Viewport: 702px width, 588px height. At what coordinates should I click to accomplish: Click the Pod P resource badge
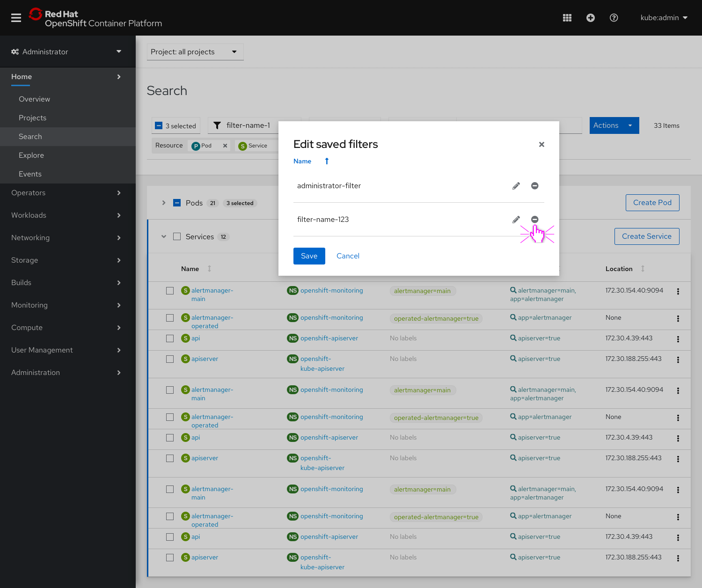click(196, 146)
